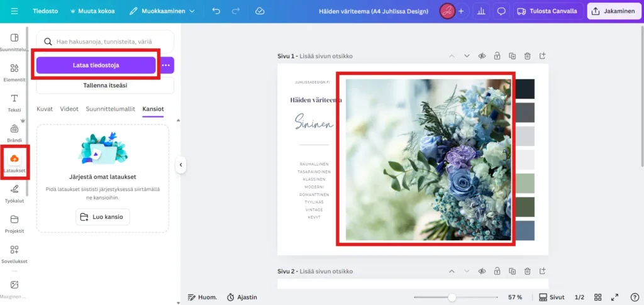Open the analytics bar chart icon

click(480, 11)
